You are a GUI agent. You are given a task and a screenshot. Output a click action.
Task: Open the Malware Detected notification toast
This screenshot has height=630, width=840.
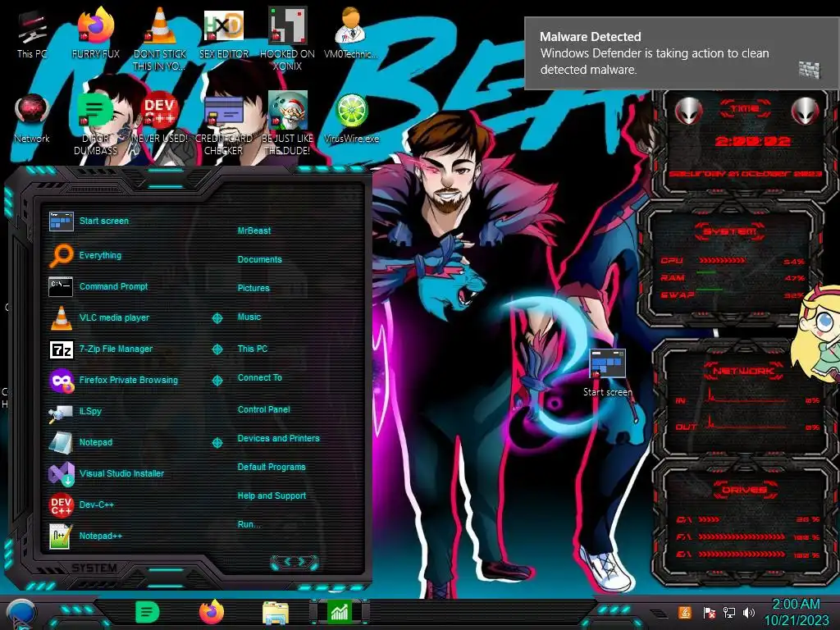[682, 53]
